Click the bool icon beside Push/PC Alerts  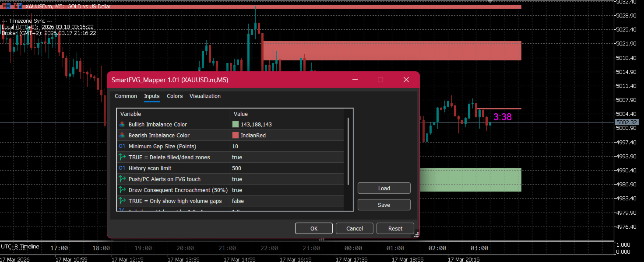122,179
